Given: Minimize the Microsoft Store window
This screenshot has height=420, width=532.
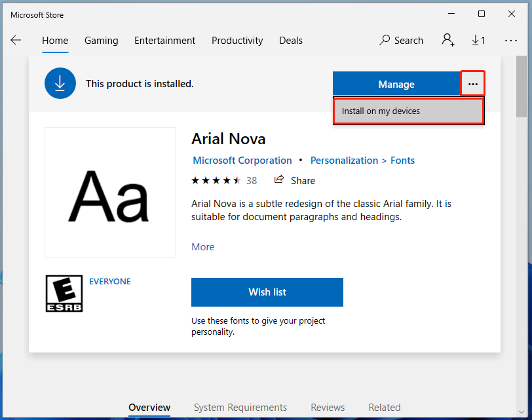Looking at the screenshot, I should (451, 14).
